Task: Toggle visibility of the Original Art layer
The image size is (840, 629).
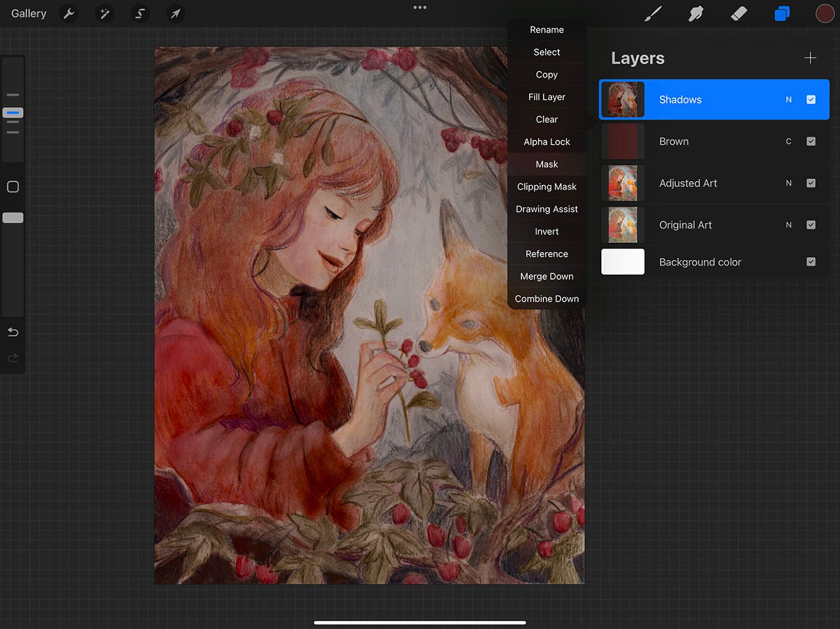Action: point(811,225)
